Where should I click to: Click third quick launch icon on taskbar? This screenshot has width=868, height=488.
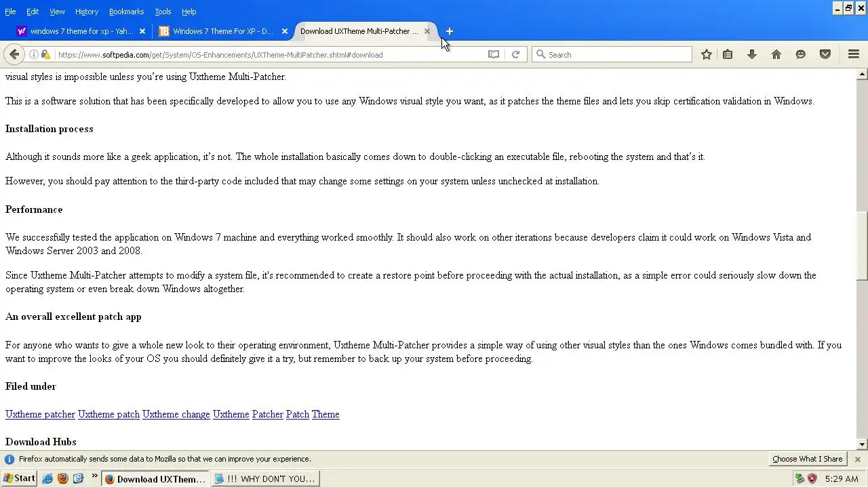point(78,479)
